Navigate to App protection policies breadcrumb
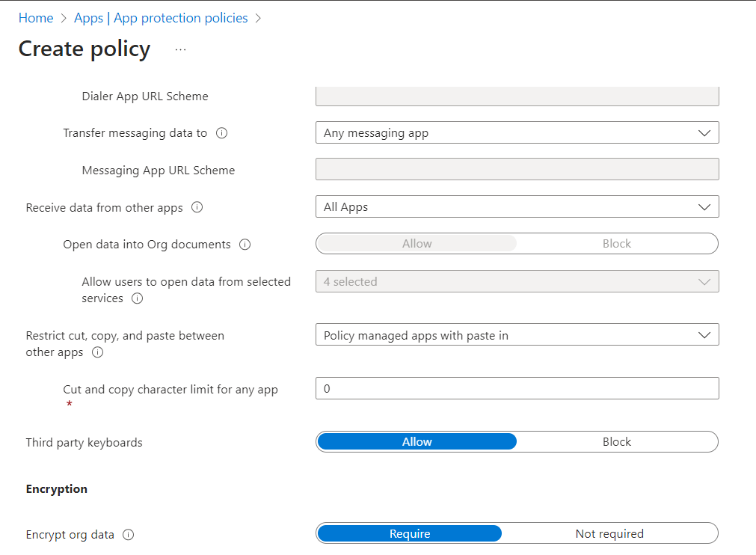The width and height of the screenshot is (756, 555). [x=180, y=18]
